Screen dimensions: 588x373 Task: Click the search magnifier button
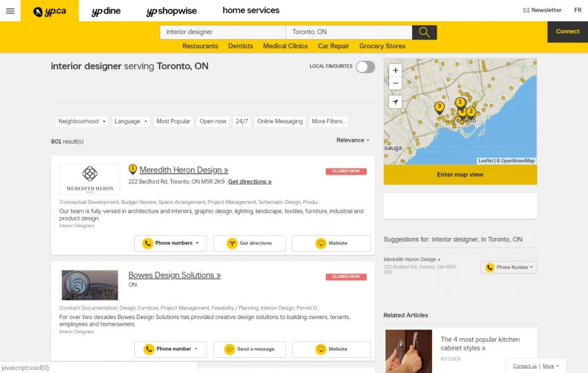point(424,32)
